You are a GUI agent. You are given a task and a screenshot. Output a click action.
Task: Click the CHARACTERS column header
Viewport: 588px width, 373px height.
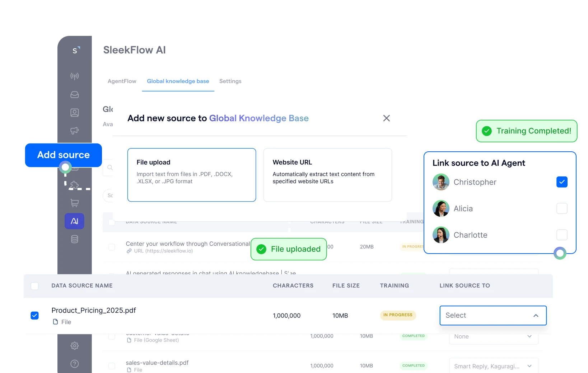click(293, 285)
